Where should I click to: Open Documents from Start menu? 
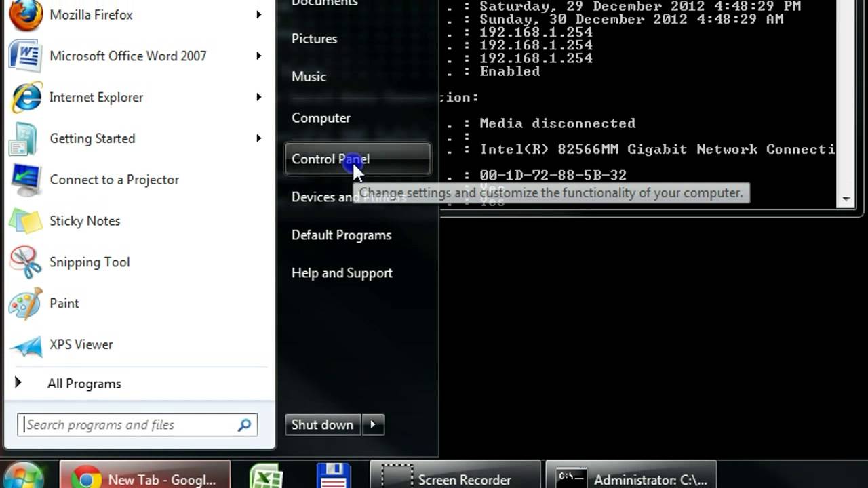(324, 3)
